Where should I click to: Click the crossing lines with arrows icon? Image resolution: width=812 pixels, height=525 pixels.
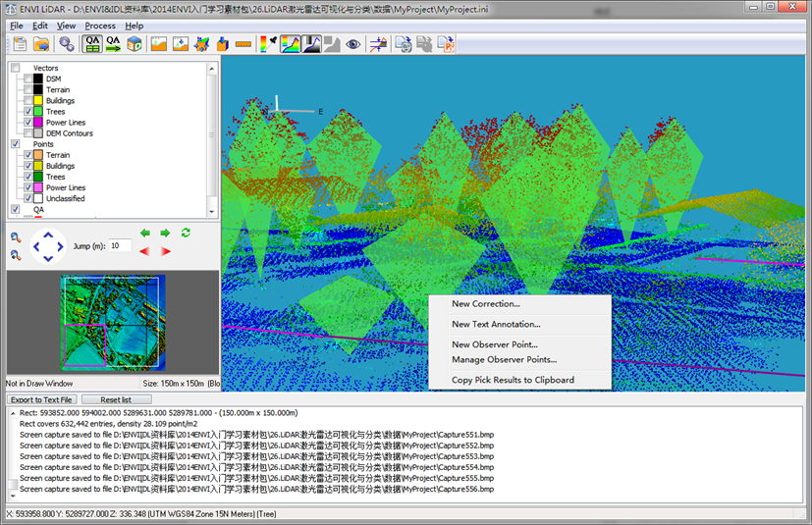pos(378,44)
